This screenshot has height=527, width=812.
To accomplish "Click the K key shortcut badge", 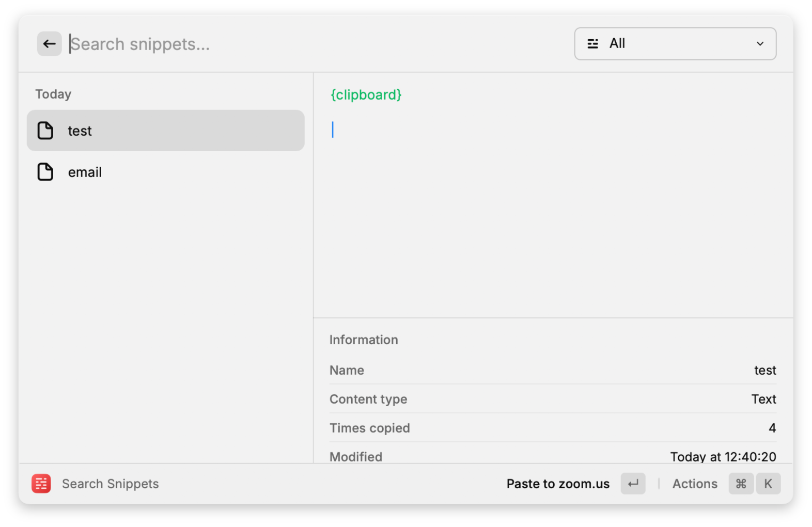I will (x=768, y=484).
